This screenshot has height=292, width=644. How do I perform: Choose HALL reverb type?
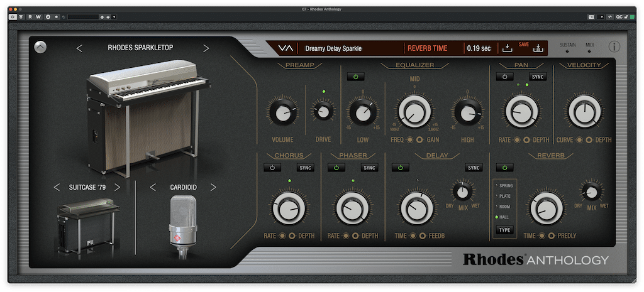[502, 217]
